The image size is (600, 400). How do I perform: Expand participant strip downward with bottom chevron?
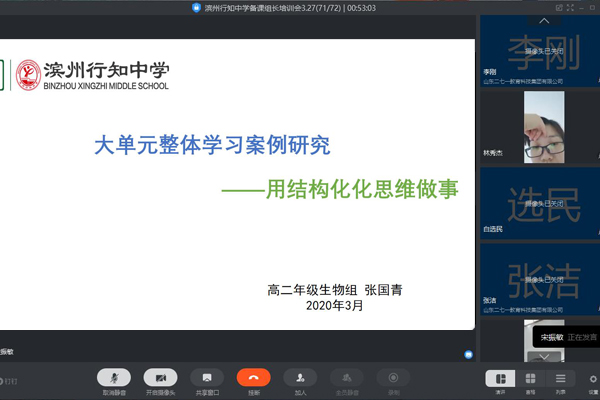[544, 357]
